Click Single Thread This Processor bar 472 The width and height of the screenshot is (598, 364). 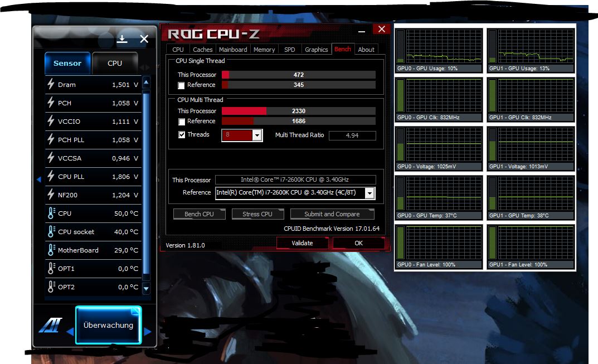pos(299,75)
